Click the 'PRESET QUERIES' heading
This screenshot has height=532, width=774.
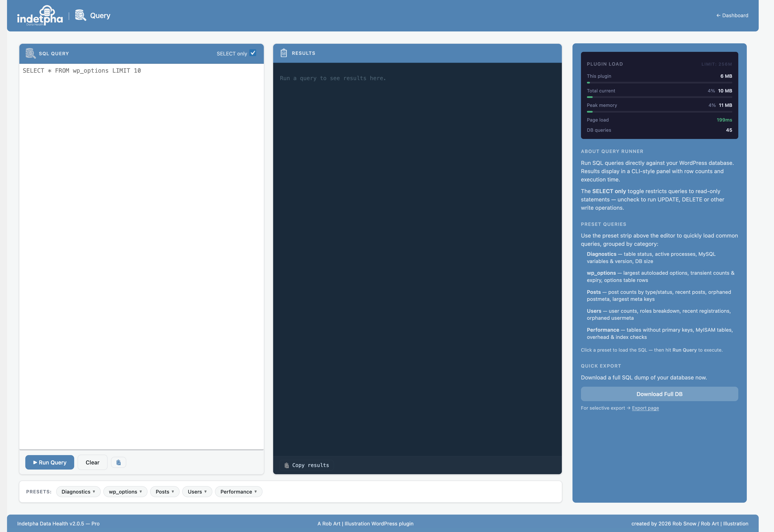coord(603,224)
